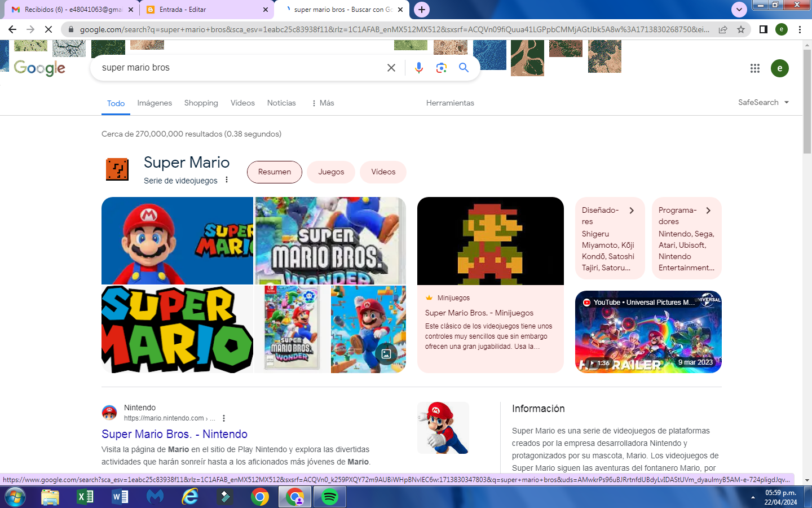Close the Gmail Recibidos tab
The width and height of the screenshot is (812, 508).
pos(131,10)
